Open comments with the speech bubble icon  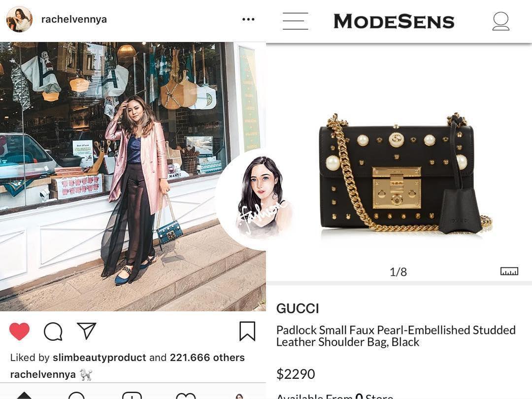pos(53,332)
